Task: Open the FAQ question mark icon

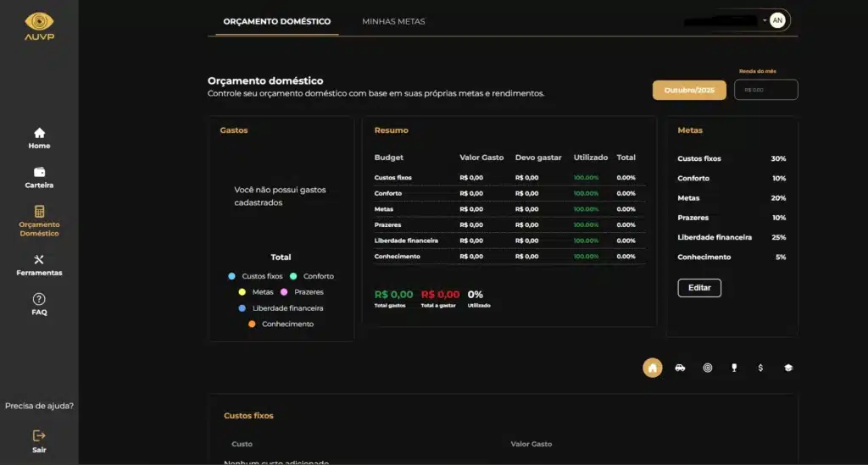Action: point(39,299)
